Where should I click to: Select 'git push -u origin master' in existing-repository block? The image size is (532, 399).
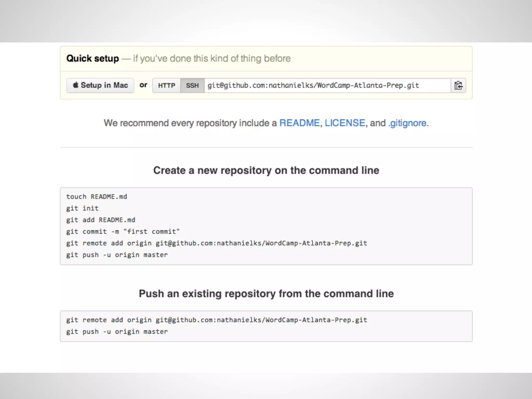117,332
